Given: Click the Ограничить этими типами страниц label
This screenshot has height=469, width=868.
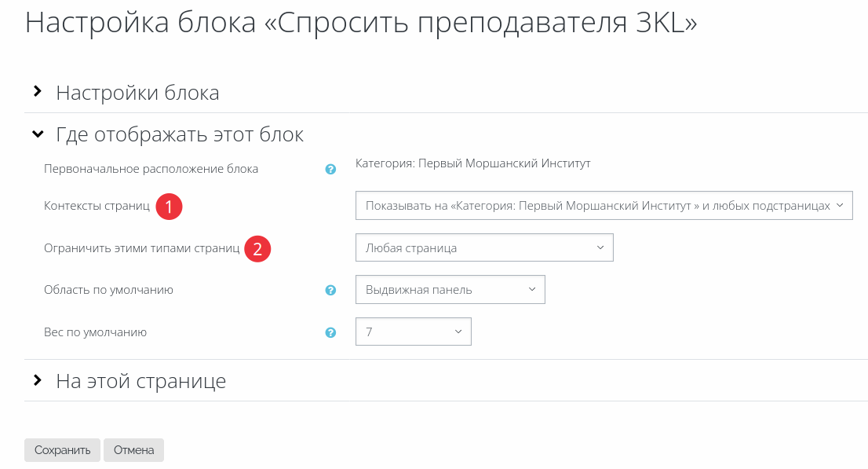Looking at the screenshot, I should point(142,248).
